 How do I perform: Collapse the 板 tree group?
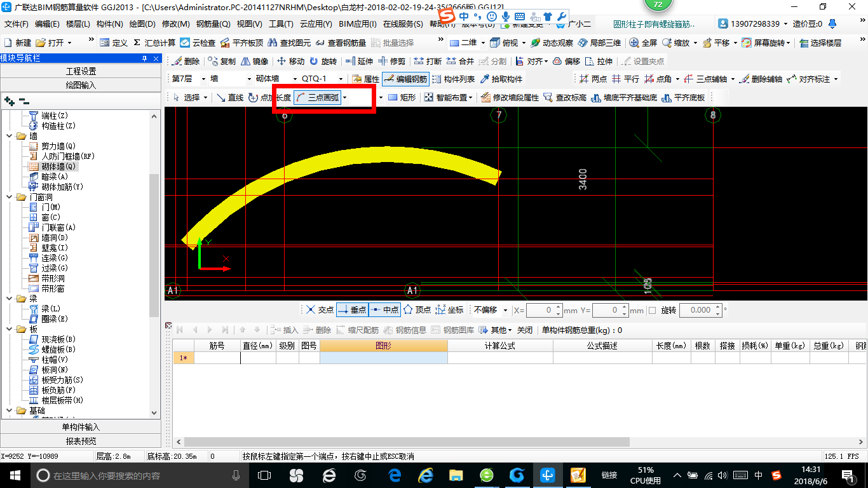coord(9,329)
